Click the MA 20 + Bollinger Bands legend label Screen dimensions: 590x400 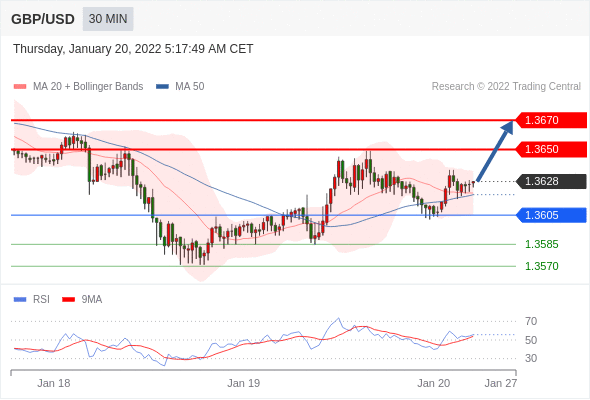(x=88, y=87)
